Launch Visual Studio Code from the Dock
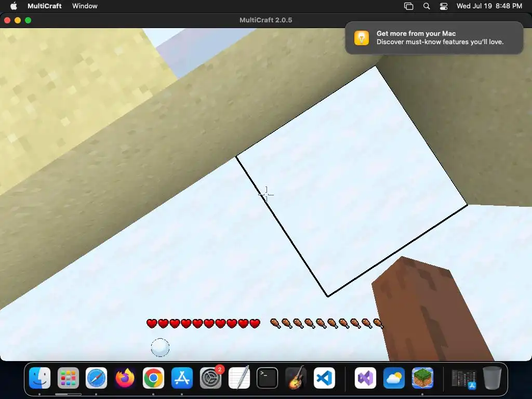This screenshot has width=532, height=399. coord(324,378)
